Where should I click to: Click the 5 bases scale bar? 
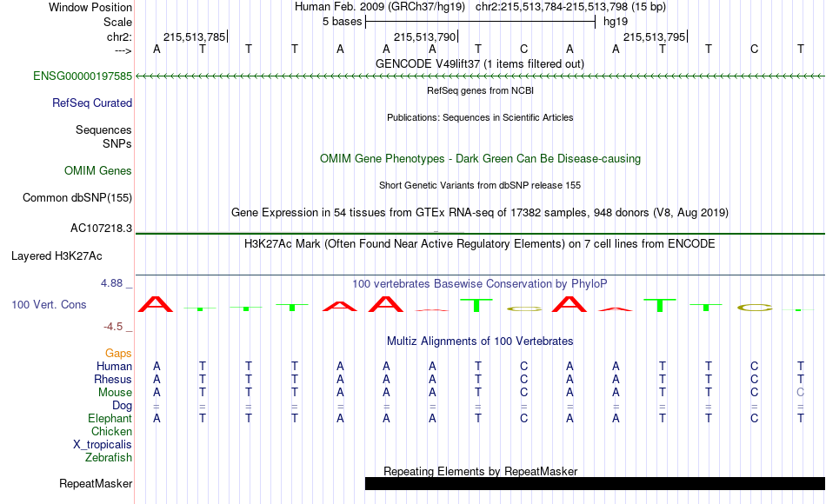(480, 22)
